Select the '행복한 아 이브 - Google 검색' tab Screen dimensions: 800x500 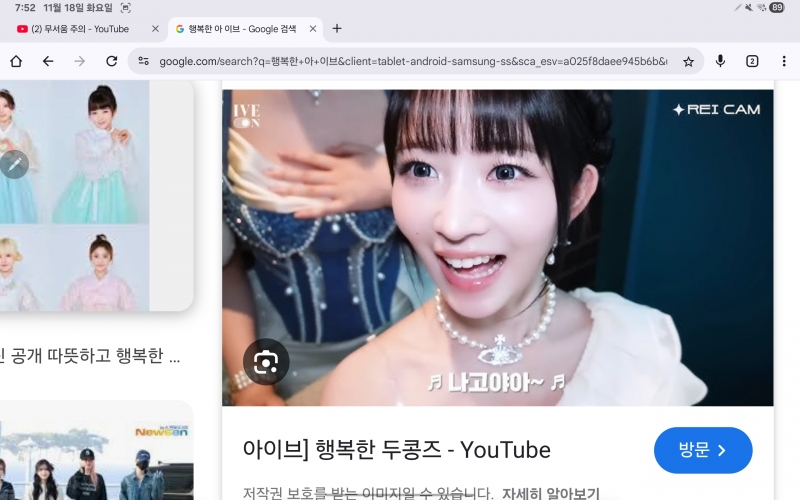pyautogui.click(x=238, y=29)
